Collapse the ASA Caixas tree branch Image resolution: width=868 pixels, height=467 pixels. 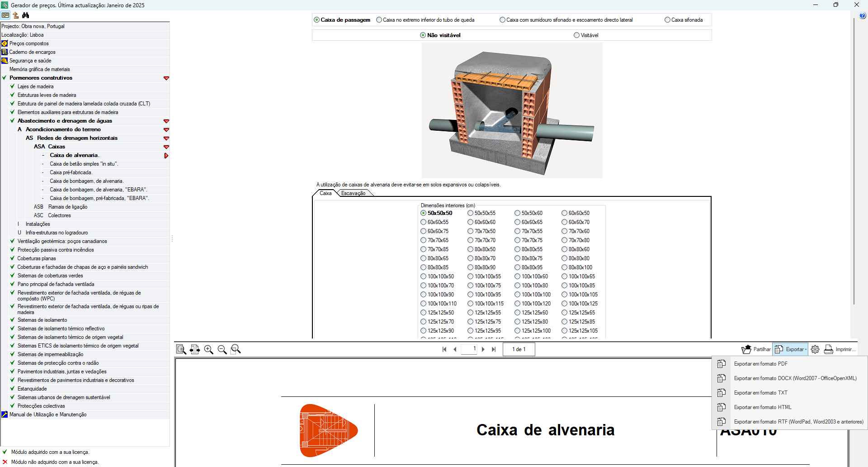click(x=166, y=147)
